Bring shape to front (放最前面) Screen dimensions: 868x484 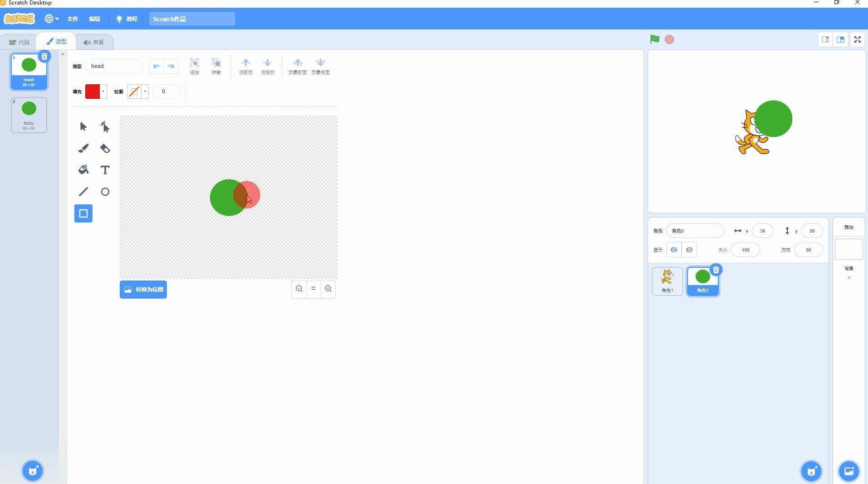tap(297, 66)
